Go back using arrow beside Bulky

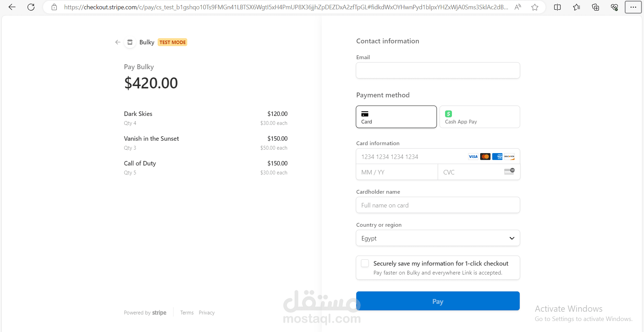tap(118, 42)
